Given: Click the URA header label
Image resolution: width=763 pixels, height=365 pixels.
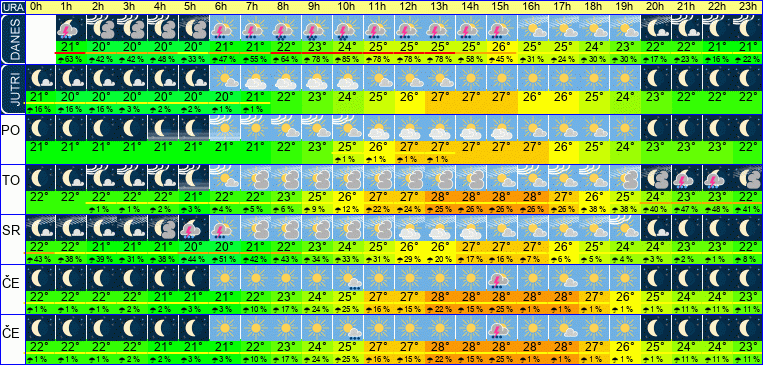Looking at the screenshot, I should [x=12, y=7].
